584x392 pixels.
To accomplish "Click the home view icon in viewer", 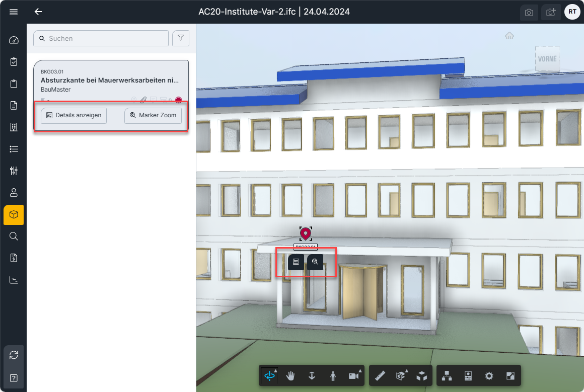I will coord(509,36).
